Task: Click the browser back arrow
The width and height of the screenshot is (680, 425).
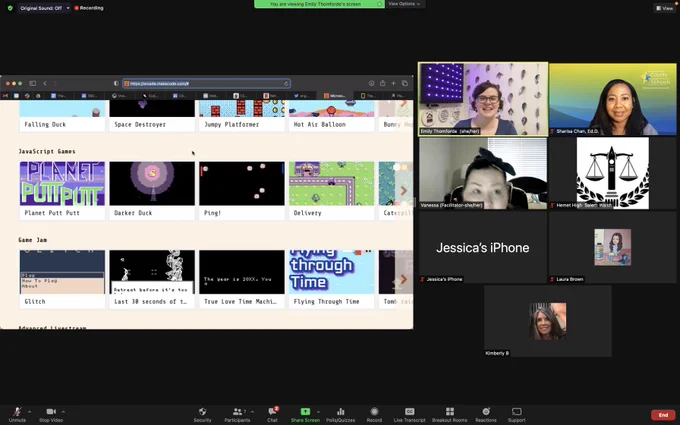Action: (45, 83)
